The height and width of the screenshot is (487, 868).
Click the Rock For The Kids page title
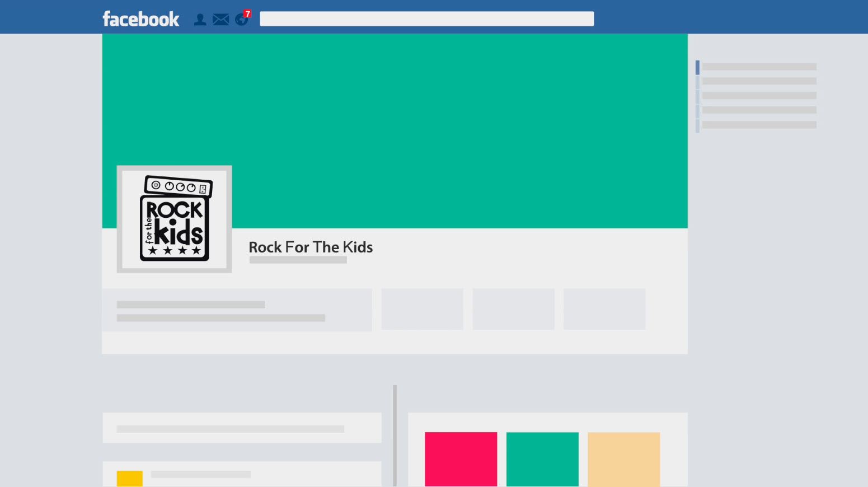(x=311, y=247)
